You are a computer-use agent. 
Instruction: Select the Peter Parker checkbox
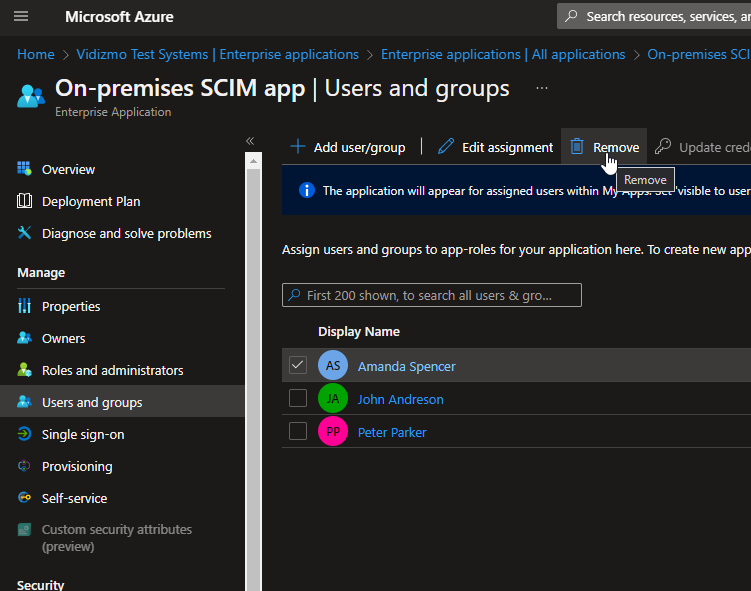pyautogui.click(x=298, y=432)
